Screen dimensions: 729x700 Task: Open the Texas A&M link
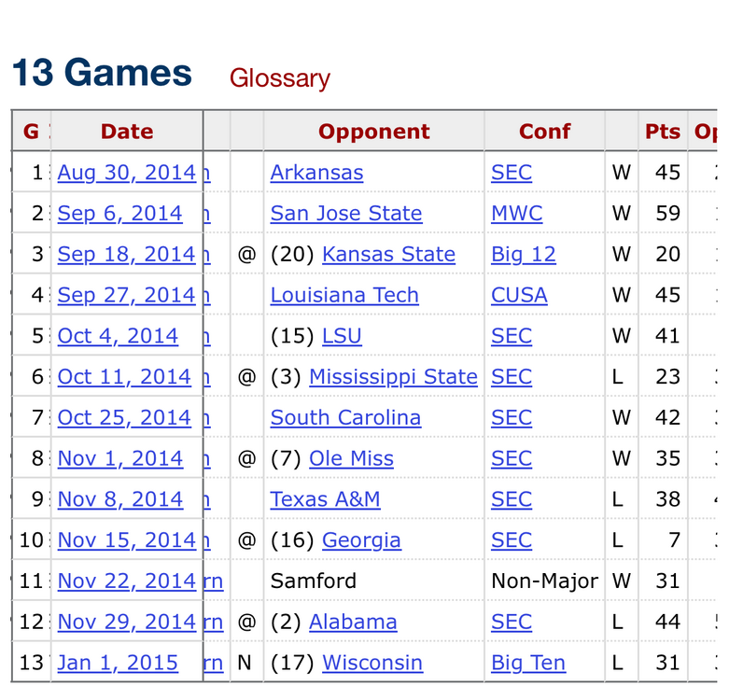(x=325, y=500)
